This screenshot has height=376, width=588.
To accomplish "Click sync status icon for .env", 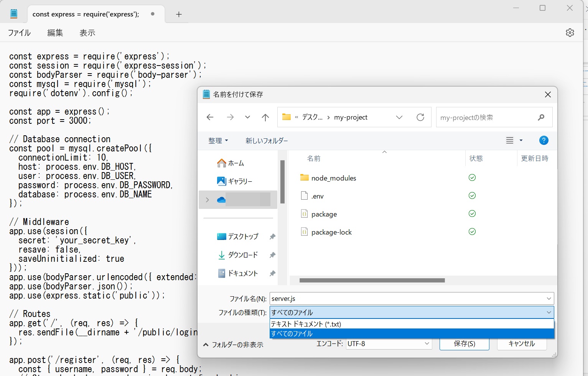I will coord(472,195).
